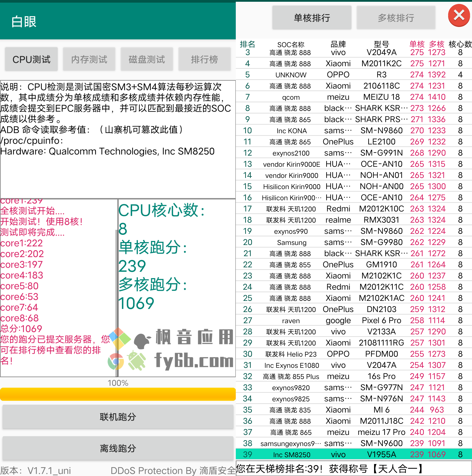Click the 总分:1069 log line
The width and height of the screenshot is (472, 476).
tap(21, 329)
